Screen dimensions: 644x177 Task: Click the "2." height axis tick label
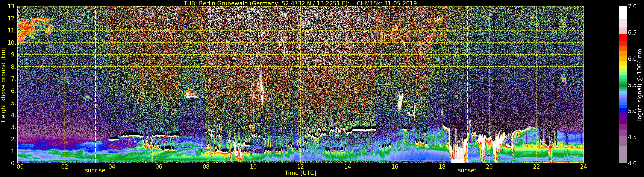pyautogui.click(x=14, y=139)
